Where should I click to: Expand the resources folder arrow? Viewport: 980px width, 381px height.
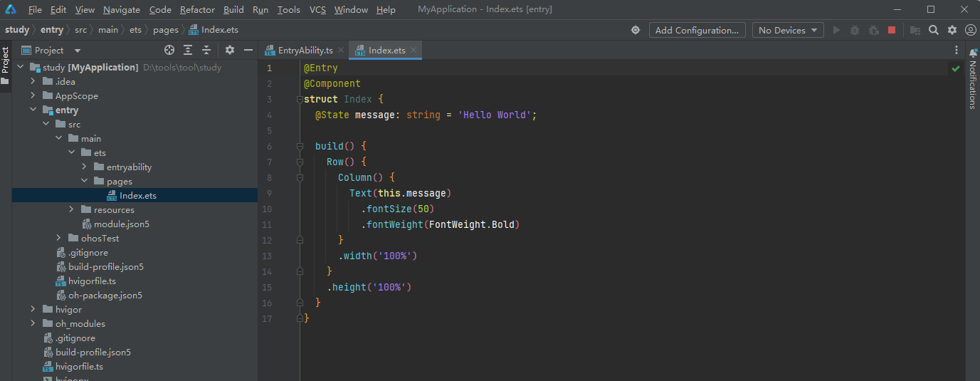pyautogui.click(x=72, y=209)
